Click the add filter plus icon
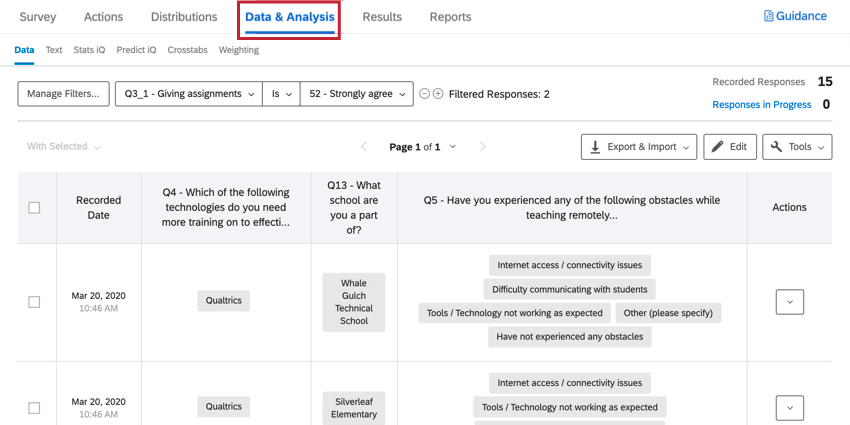Image resolution: width=850 pixels, height=425 pixels. coord(438,94)
